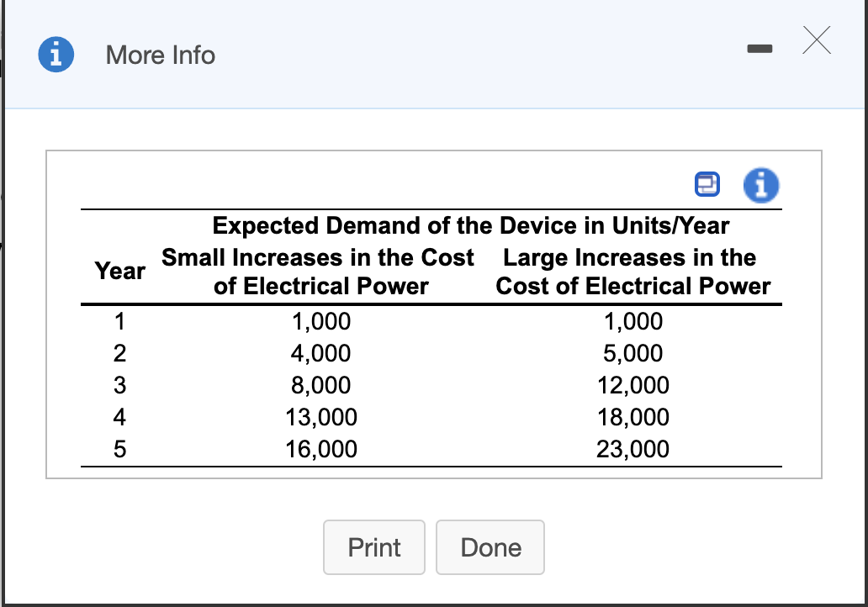This screenshot has height=607, width=868.
Task: Click the More Info title text
Action: click(161, 55)
